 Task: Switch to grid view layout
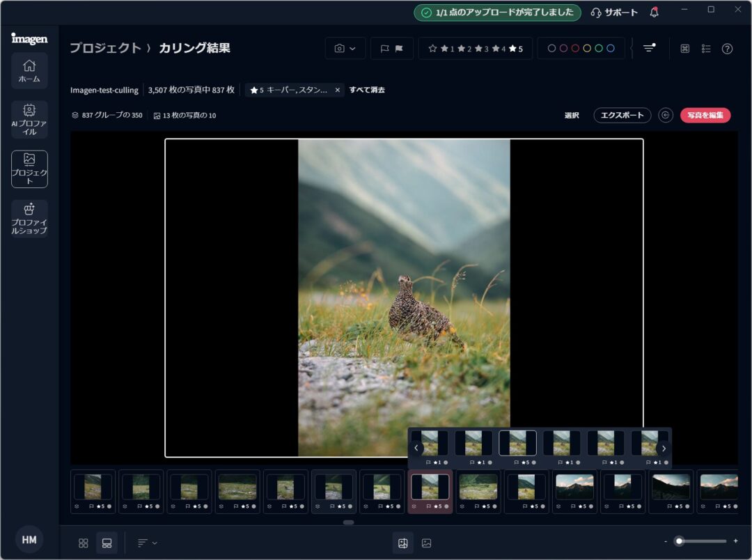tap(84, 543)
